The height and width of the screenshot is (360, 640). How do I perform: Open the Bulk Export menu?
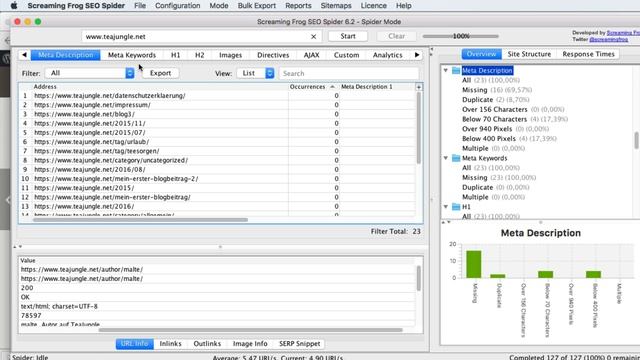[x=256, y=6]
